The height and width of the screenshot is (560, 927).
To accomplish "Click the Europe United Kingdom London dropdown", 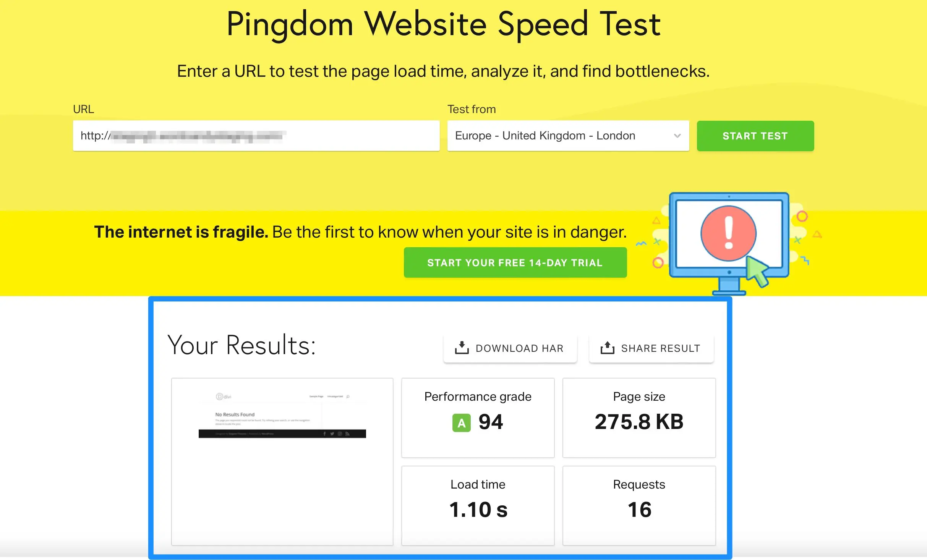I will click(567, 136).
